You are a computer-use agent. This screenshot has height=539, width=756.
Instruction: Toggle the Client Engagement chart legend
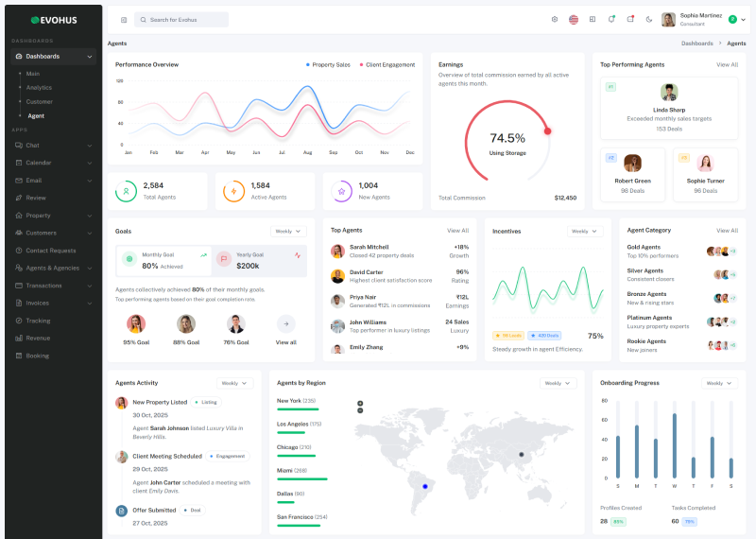click(387, 64)
